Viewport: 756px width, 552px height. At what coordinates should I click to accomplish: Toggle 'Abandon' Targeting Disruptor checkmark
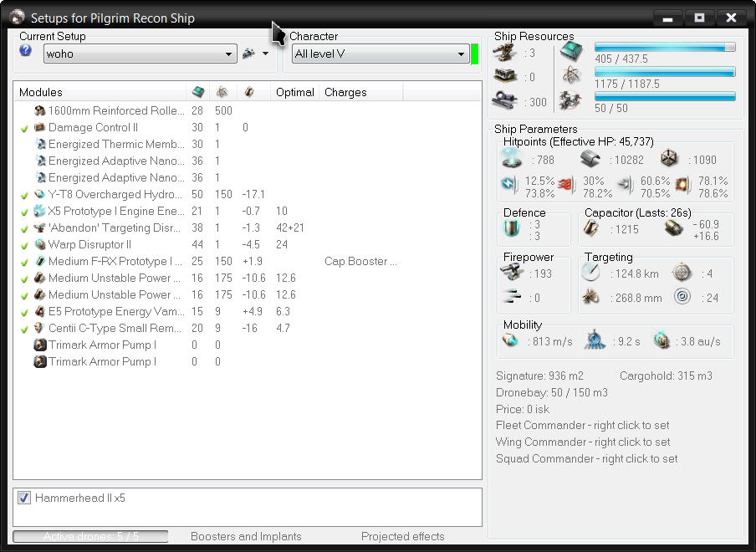coord(24,228)
